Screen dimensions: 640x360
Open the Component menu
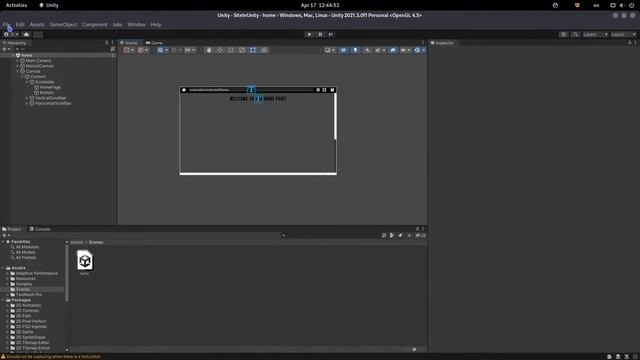[x=95, y=24]
